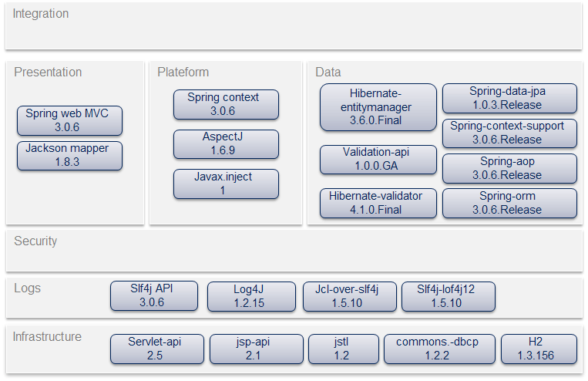588x381 pixels.
Task: Select the Jackson mapper 1.8.3 box
Action: tap(69, 155)
